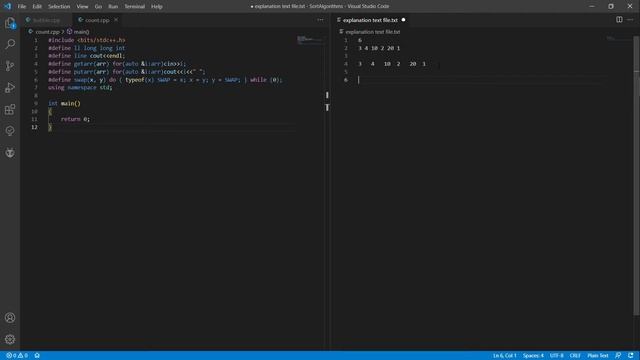The height and width of the screenshot is (360, 640).
Task: Switch to the first inactive cpp tab
Action: [x=46, y=20]
